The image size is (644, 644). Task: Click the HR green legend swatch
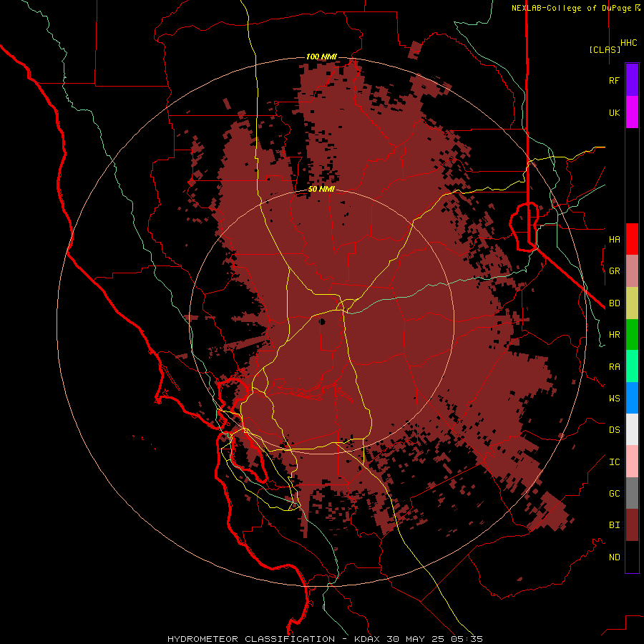[x=632, y=335]
